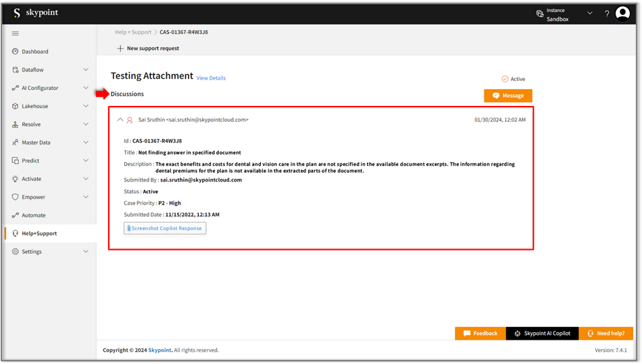Open the help question mark icon
Image resolution: width=642 pixels, height=364 pixels.
click(x=607, y=14)
